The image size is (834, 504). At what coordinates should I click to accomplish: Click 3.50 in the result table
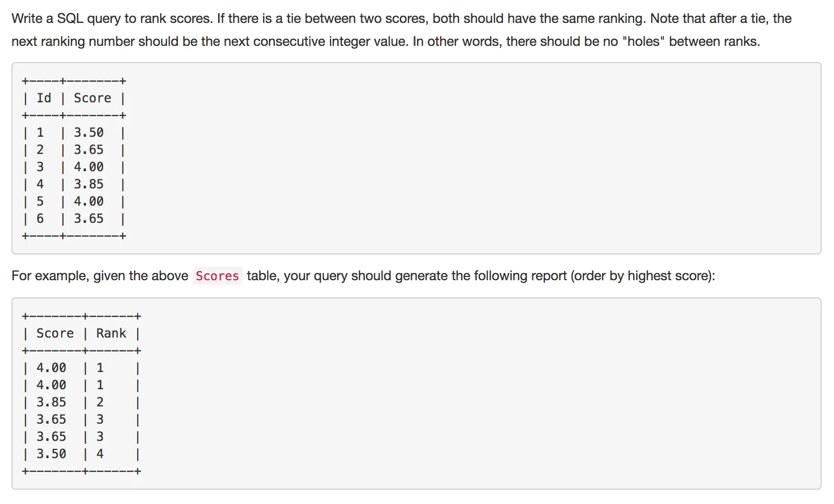coord(51,454)
